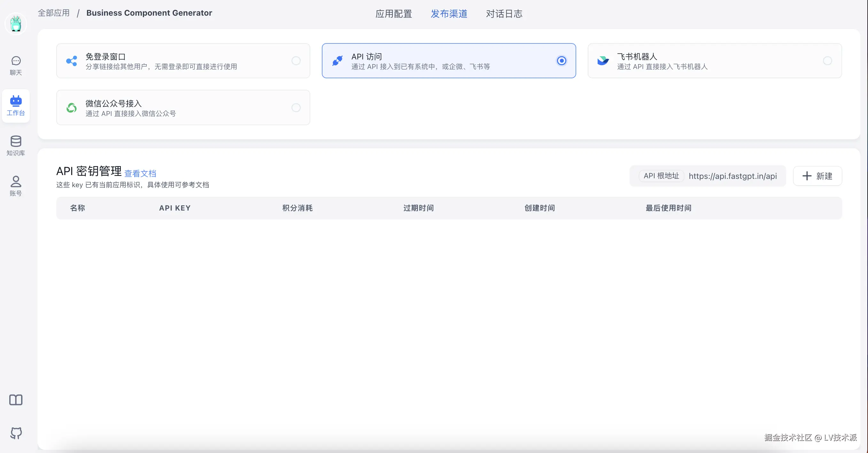Open the 账号 account icon
This screenshot has height=453, width=868.
click(x=15, y=186)
